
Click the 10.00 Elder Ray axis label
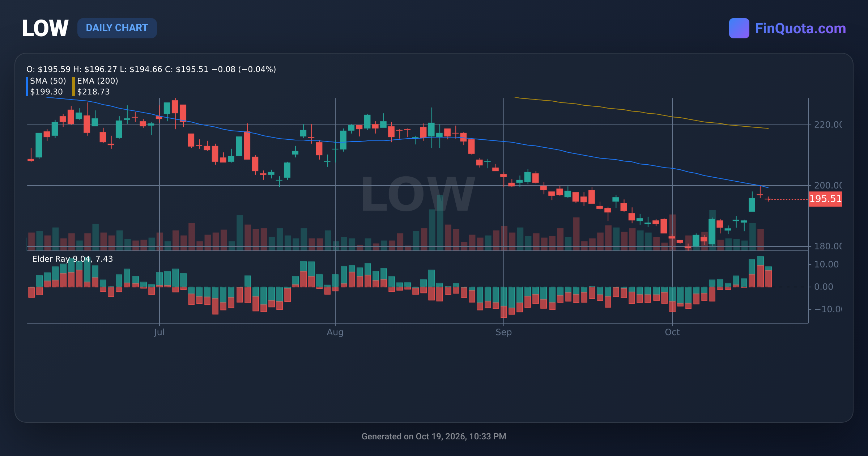[826, 265]
